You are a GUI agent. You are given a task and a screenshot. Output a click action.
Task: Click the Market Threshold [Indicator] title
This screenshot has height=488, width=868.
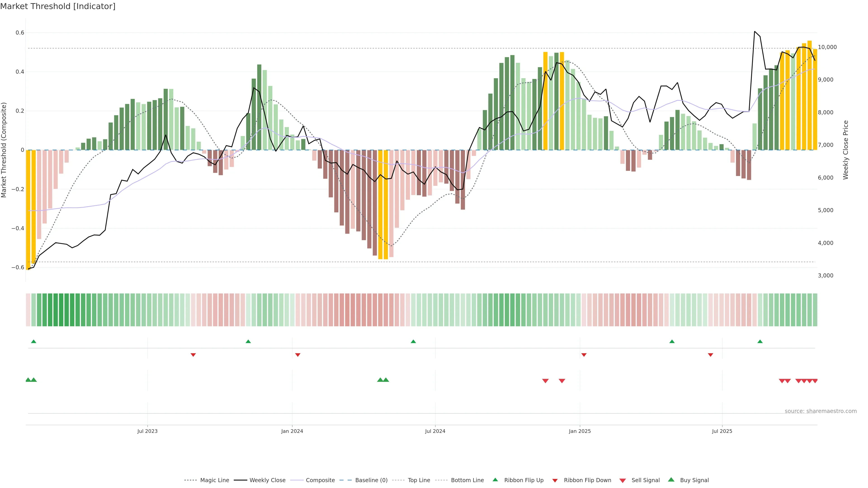point(58,6)
